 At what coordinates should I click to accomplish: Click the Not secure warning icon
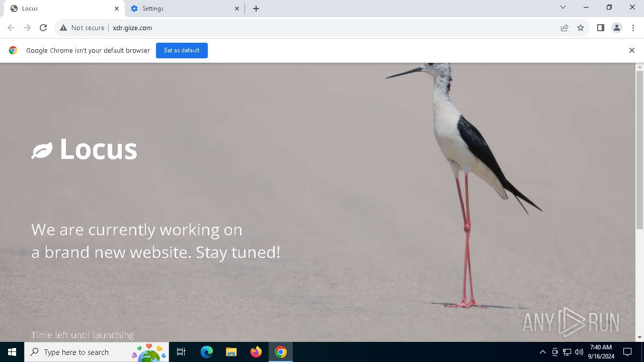click(63, 28)
